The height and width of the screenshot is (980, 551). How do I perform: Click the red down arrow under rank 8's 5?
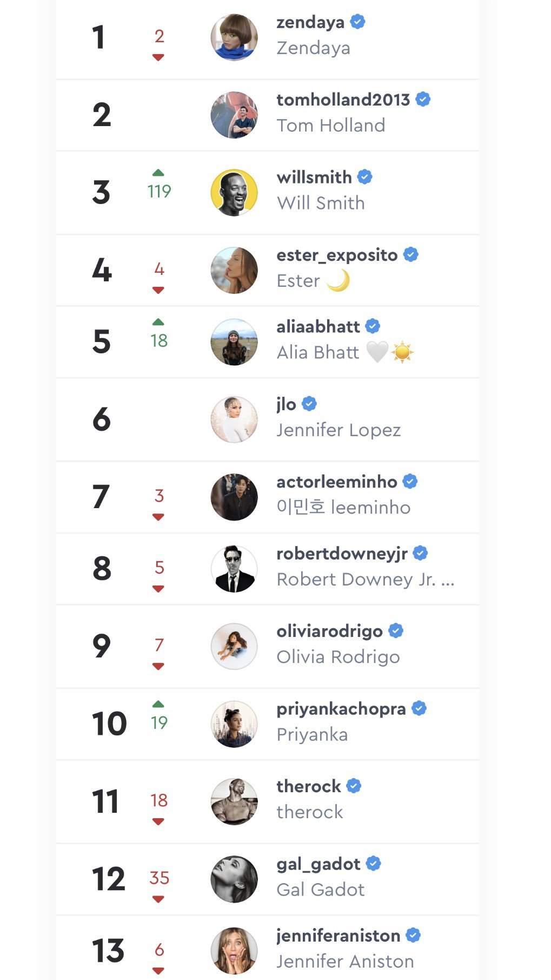pos(158,589)
